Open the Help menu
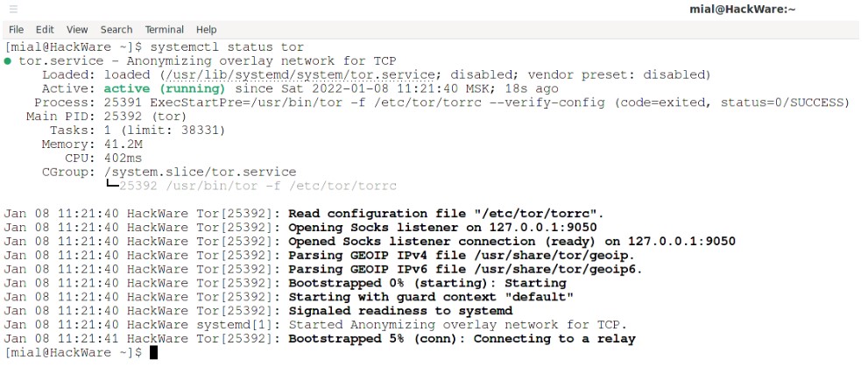868x381 pixels. pyautogui.click(x=206, y=30)
